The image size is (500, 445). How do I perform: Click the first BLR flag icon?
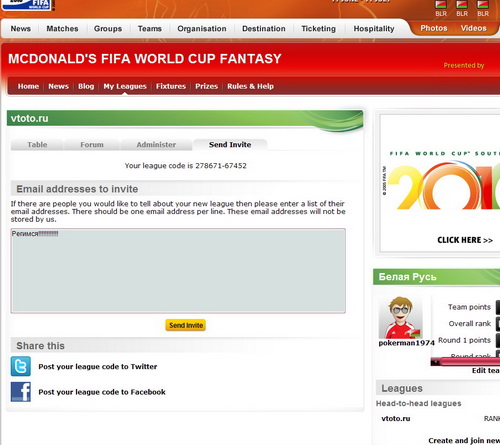click(441, 4)
